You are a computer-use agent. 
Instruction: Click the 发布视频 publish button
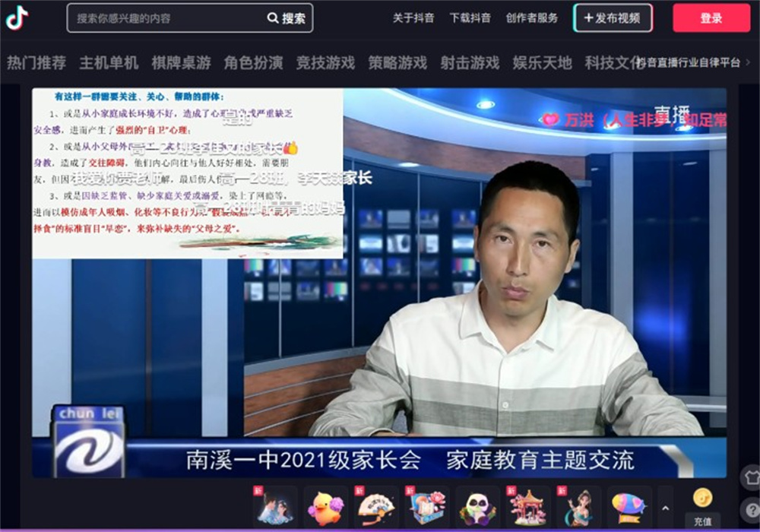coord(613,18)
